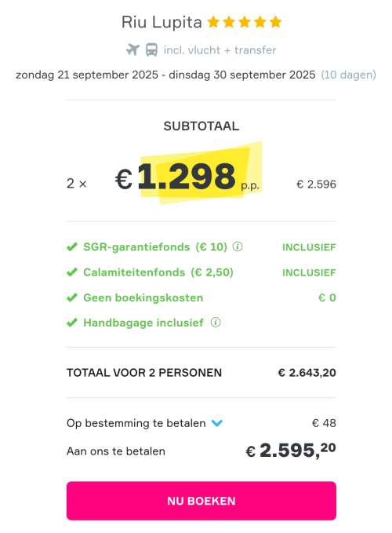
Task: Click the NU BOEKEN button
Action: pos(201,501)
